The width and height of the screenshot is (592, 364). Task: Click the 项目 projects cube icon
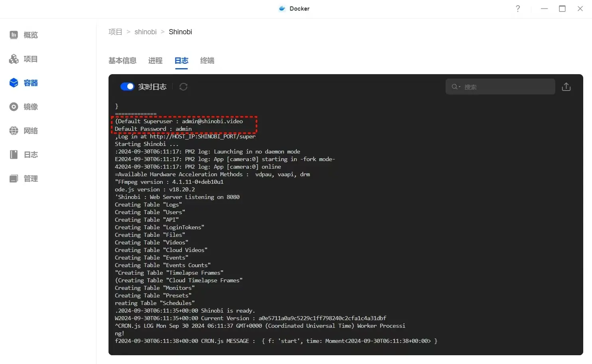point(14,59)
